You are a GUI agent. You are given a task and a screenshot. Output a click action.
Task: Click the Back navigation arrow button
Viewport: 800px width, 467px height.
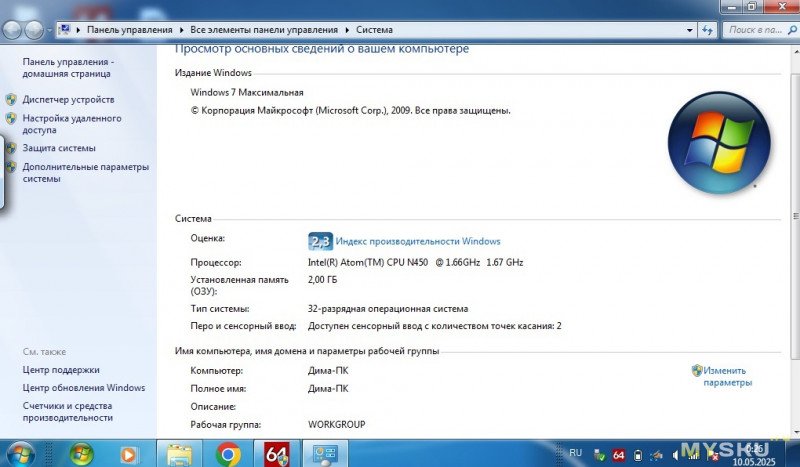12,30
